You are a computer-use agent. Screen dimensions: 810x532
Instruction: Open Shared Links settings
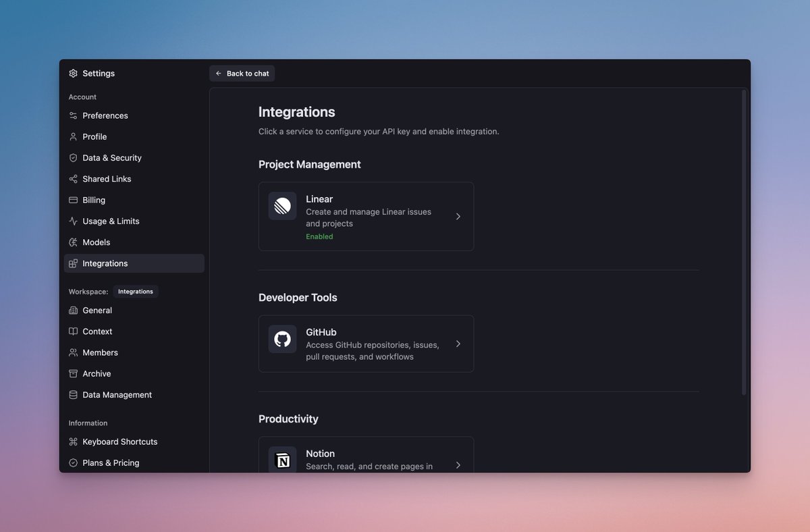(x=134, y=179)
